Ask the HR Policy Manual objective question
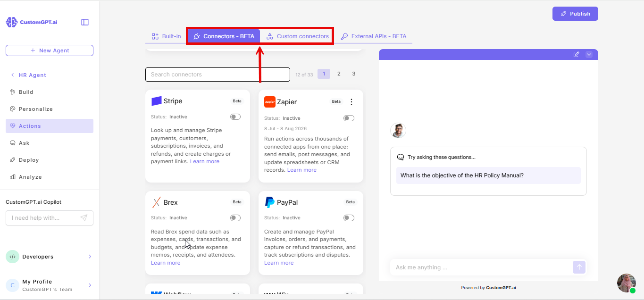 click(488, 175)
